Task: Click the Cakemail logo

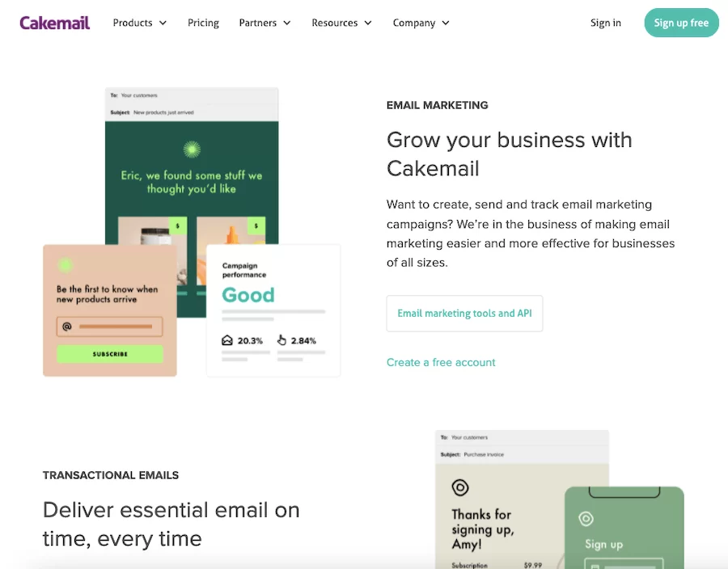Action: coord(55,23)
